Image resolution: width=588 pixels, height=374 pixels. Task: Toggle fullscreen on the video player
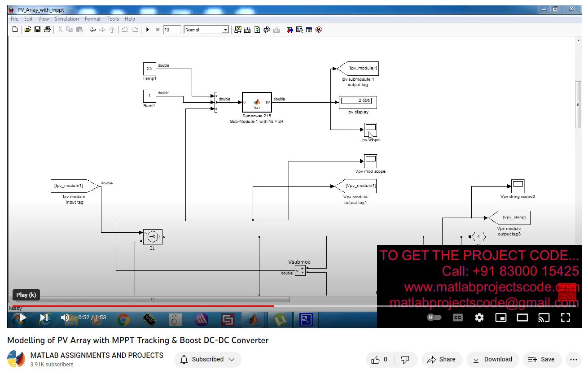coord(566,317)
